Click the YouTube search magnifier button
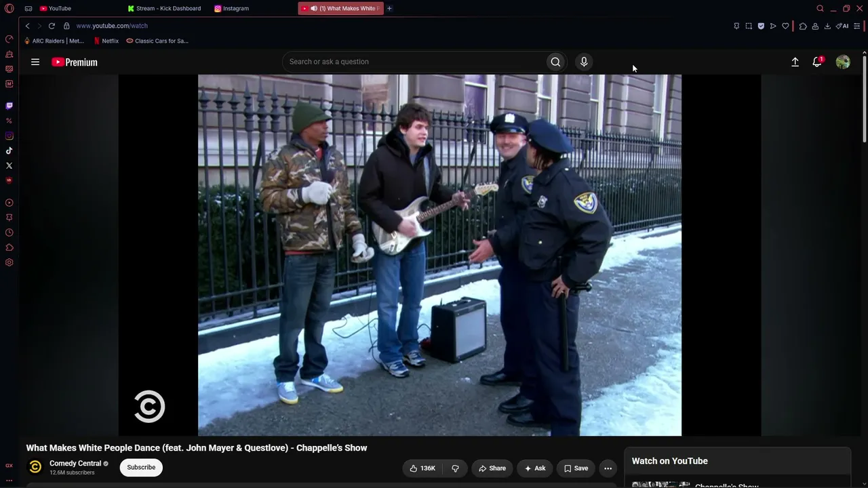Viewport: 868px width, 488px height. click(555, 62)
